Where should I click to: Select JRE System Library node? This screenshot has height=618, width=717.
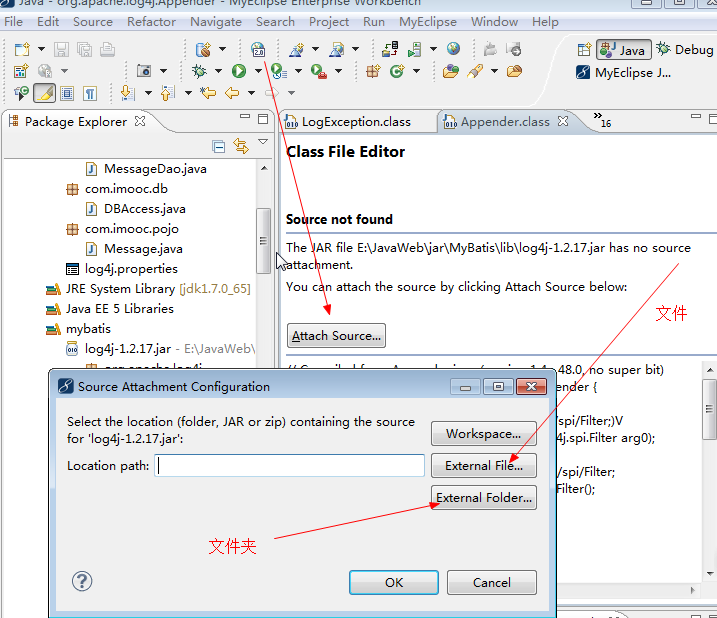[x=158, y=289]
